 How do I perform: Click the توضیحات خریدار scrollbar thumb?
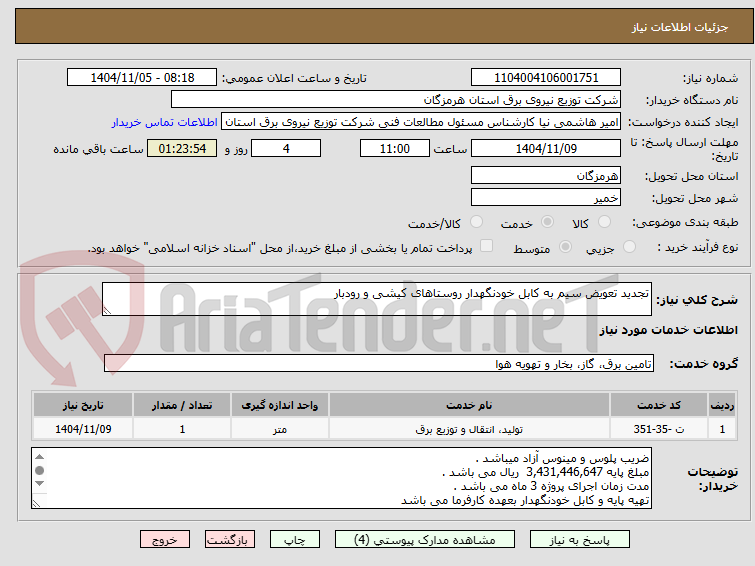pyautogui.click(x=39, y=470)
